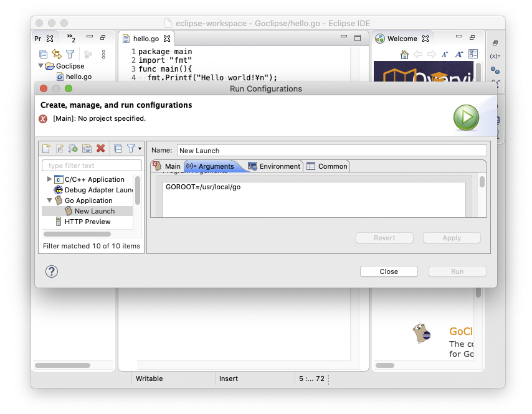Switch to the Environment tab
Image resolution: width=532 pixels, height=414 pixels.
pos(274,166)
